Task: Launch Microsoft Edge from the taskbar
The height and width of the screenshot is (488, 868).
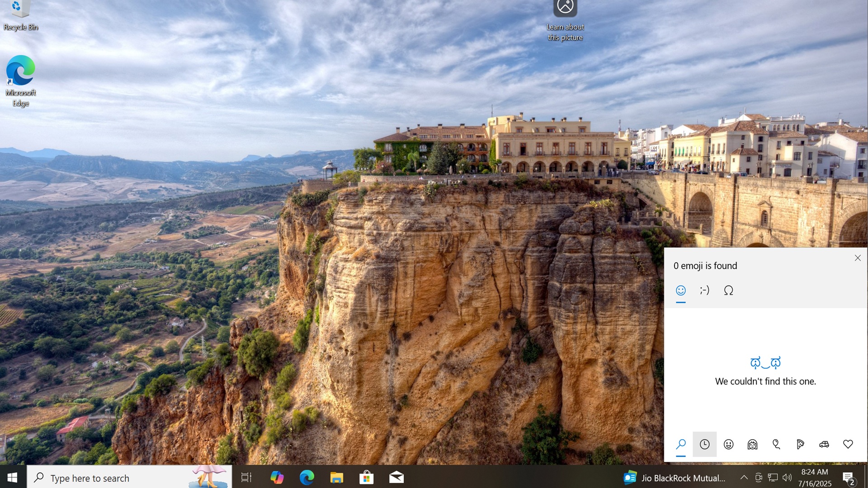Action: pos(307,478)
